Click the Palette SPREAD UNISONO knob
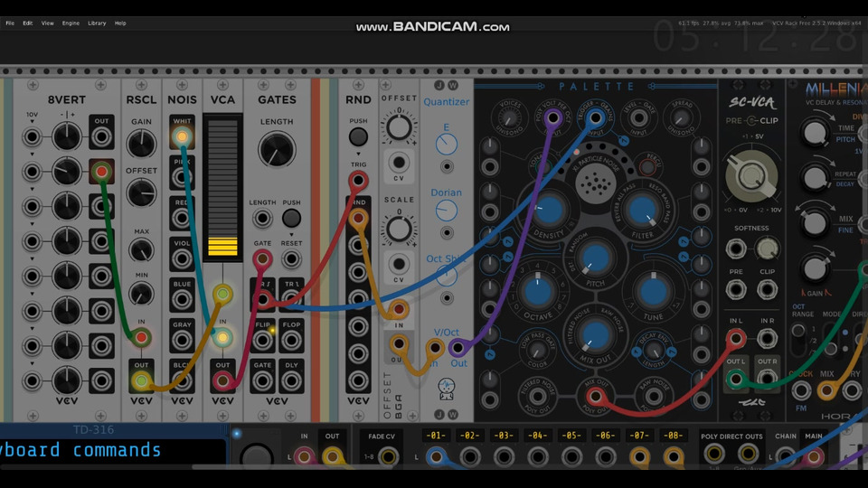 coord(682,118)
